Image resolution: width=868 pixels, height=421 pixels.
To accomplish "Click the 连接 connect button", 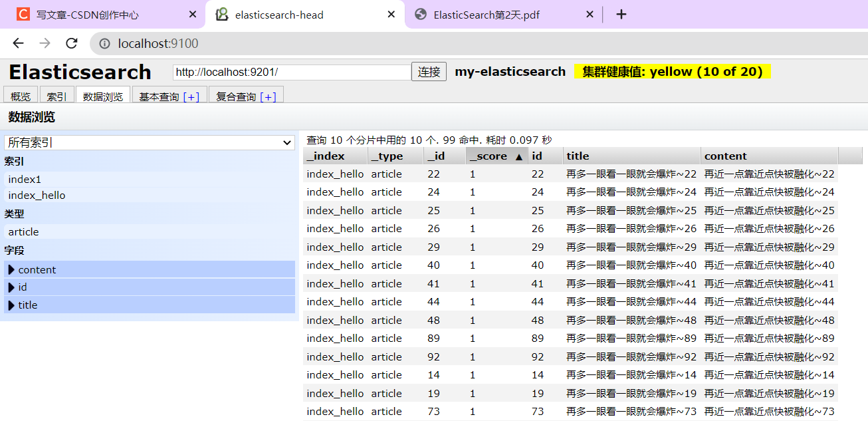I will point(429,72).
